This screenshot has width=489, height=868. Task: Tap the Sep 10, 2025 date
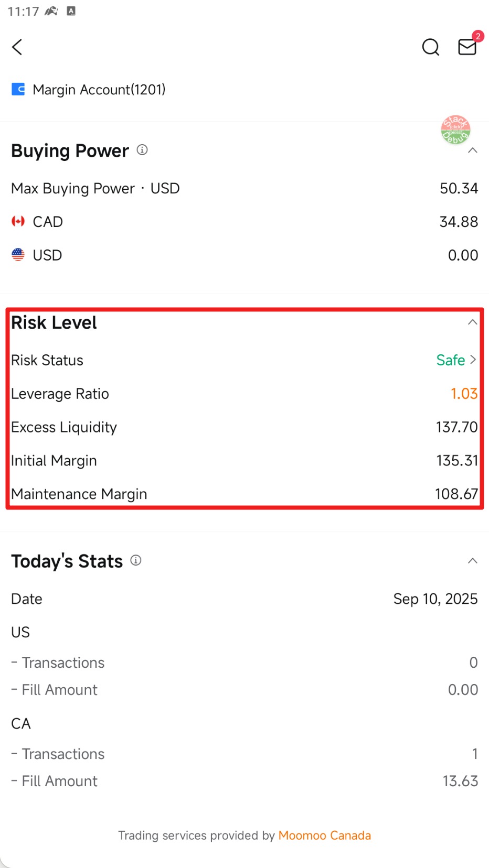(435, 599)
